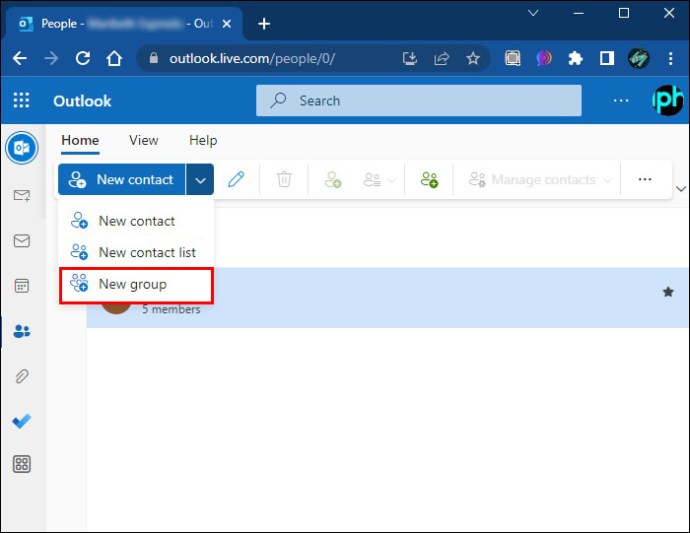
Task: Click the screenshot extension icon
Action: (512, 58)
